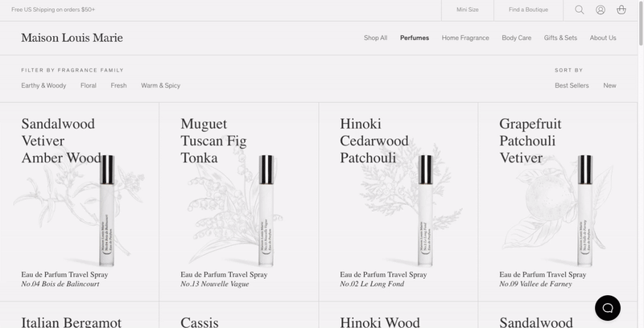The width and height of the screenshot is (644, 328).
Task: Select the Perfumes menu item
Action: tap(415, 38)
